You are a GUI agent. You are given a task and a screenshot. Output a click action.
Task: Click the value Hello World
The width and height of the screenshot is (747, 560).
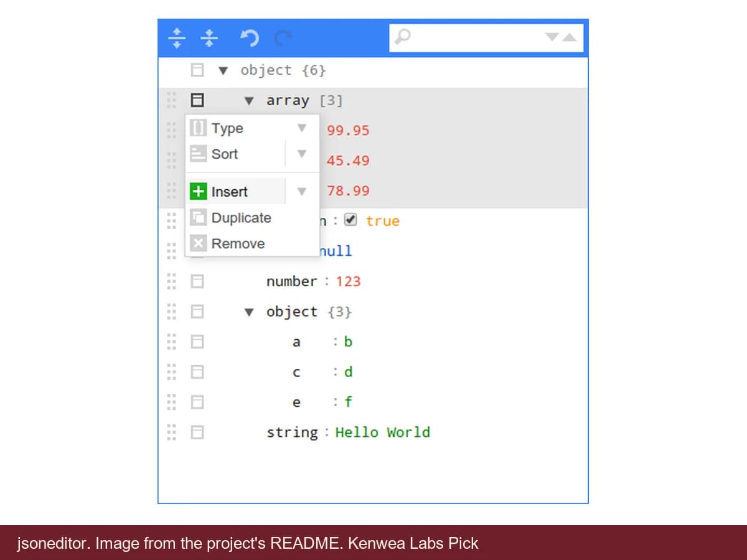pos(382,432)
